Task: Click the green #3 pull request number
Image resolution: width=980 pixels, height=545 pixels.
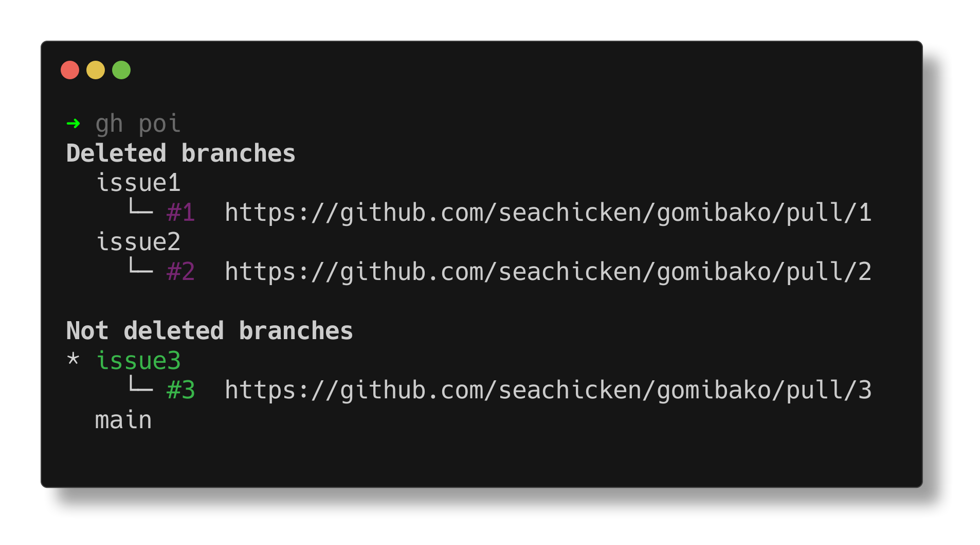Action: click(181, 390)
